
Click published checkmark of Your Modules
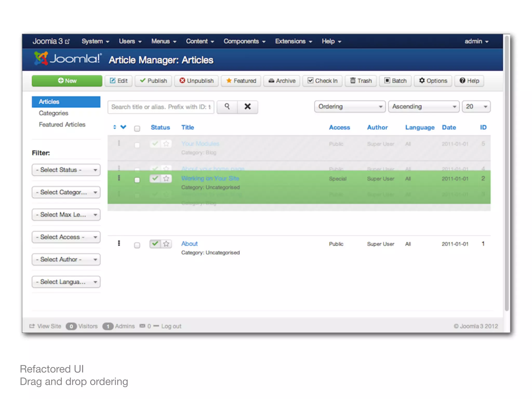(x=155, y=144)
